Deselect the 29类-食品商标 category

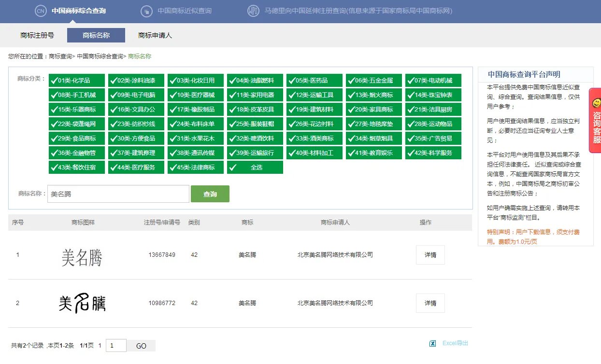76,138
